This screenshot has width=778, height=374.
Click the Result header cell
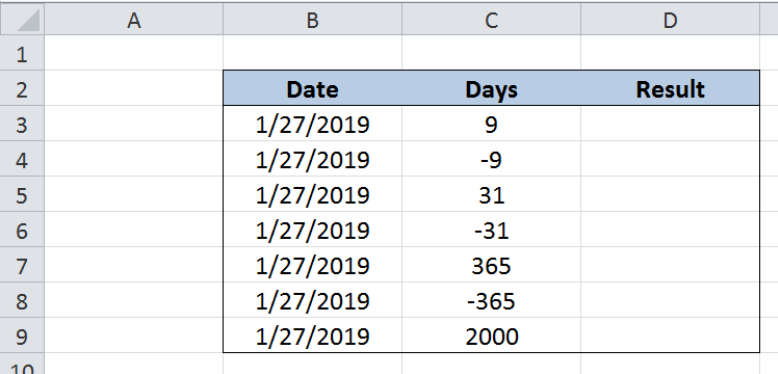pyautogui.click(x=670, y=88)
